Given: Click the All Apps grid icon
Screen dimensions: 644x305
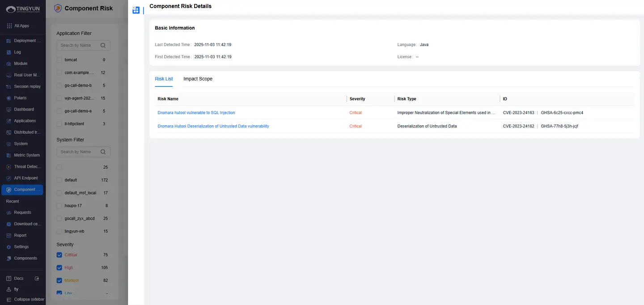Looking at the screenshot, I should [9, 26].
